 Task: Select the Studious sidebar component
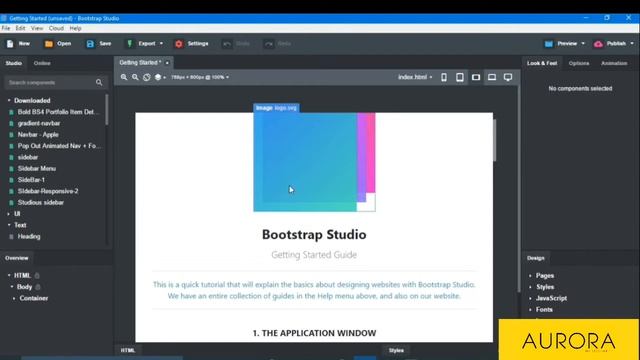(40, 202)
